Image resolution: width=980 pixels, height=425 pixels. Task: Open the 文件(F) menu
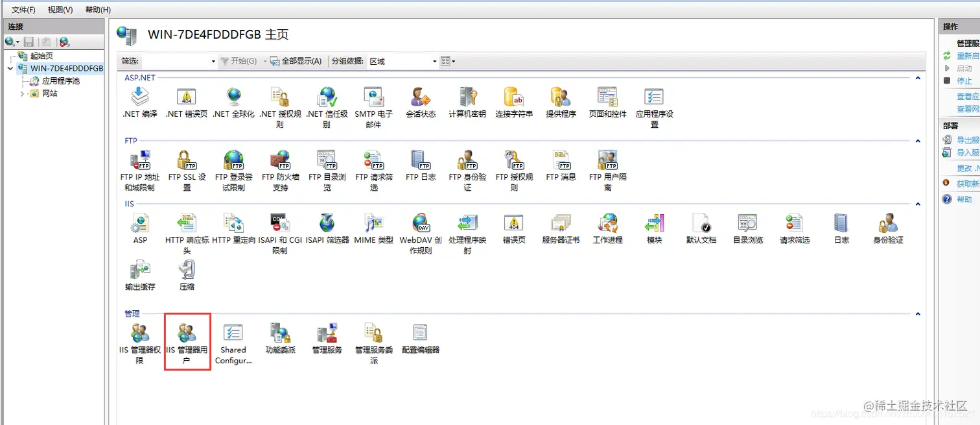[x=23, y=10]
